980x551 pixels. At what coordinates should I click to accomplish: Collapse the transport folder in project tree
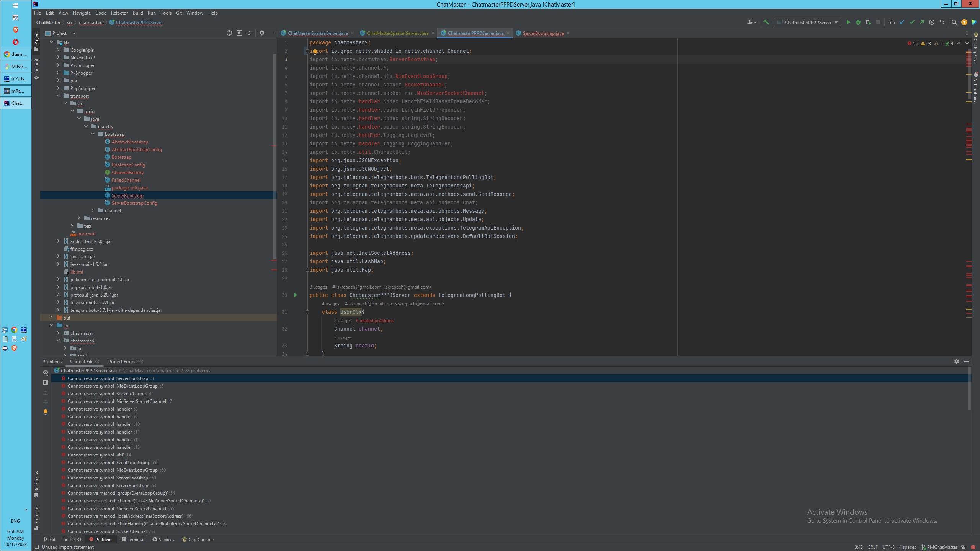coord(58,96)
